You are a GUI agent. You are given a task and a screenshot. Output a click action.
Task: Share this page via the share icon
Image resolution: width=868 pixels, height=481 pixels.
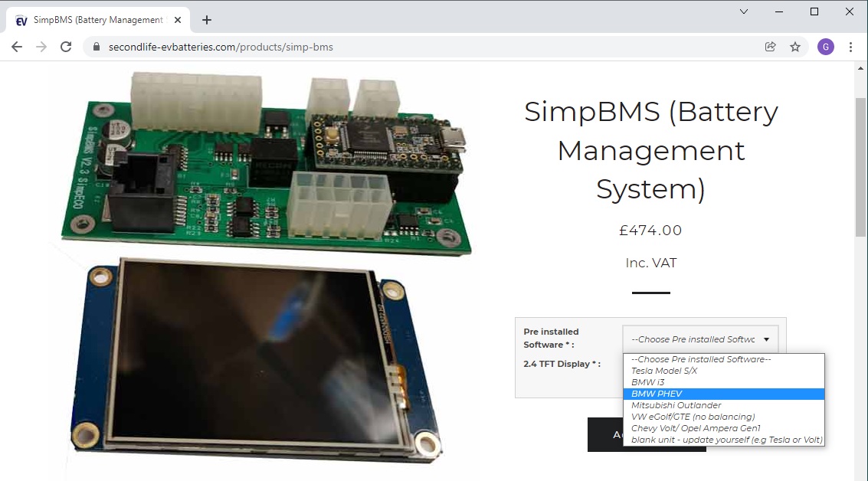tap(770, 47)
